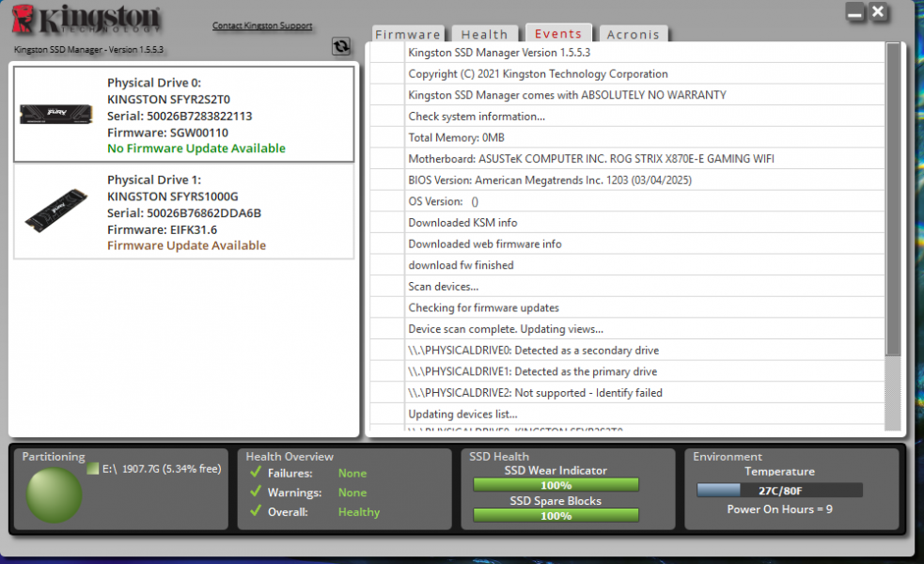This screenshot has width=924, height=564.
Task: Click serial 50026B7283822113
Action: pos(180,117)
